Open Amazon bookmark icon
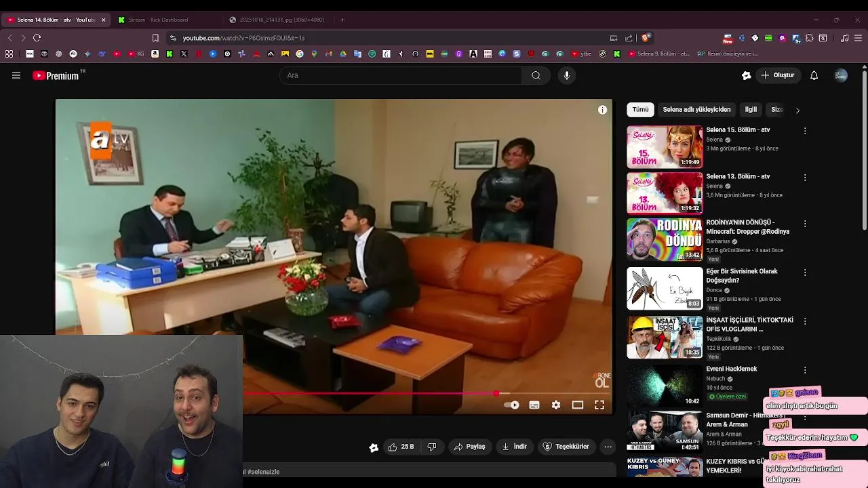This screenshot has height=488, width=868. click(x=155, y=54)
